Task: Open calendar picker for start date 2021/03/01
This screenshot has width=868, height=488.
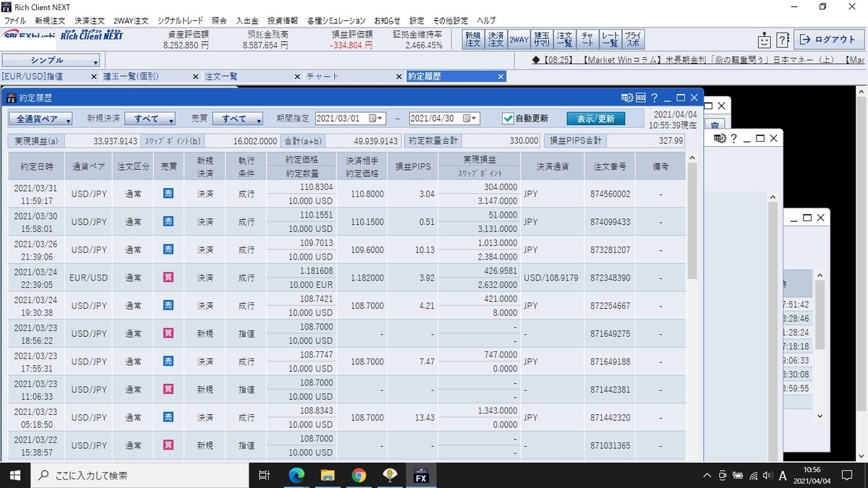Action: tap(373, 119)
